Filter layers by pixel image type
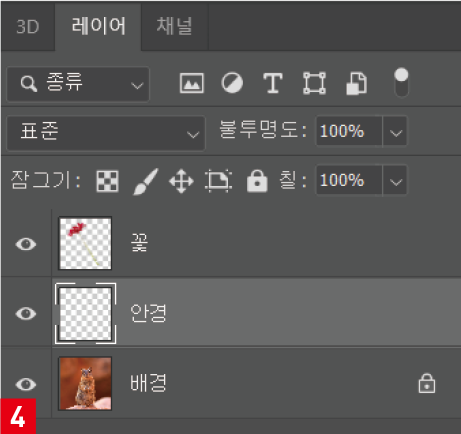This screenshot has height=434, width=461. (x=192, y=83)
